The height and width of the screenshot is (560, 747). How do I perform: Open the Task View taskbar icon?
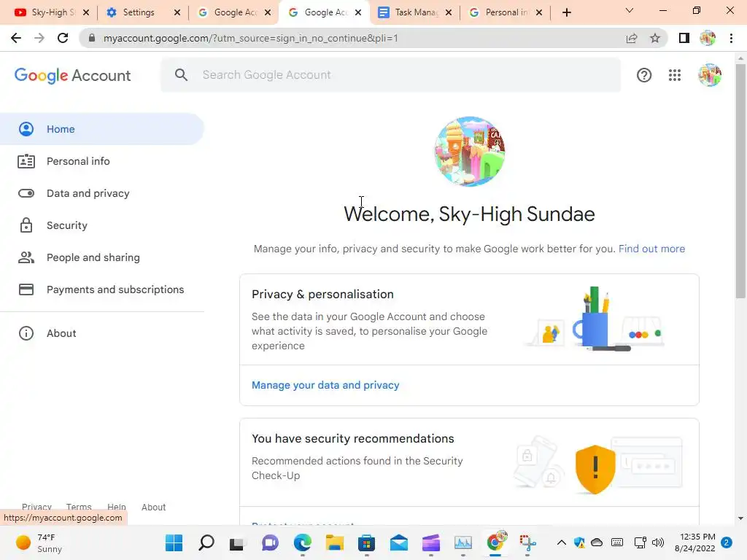(x=237, y=543)
